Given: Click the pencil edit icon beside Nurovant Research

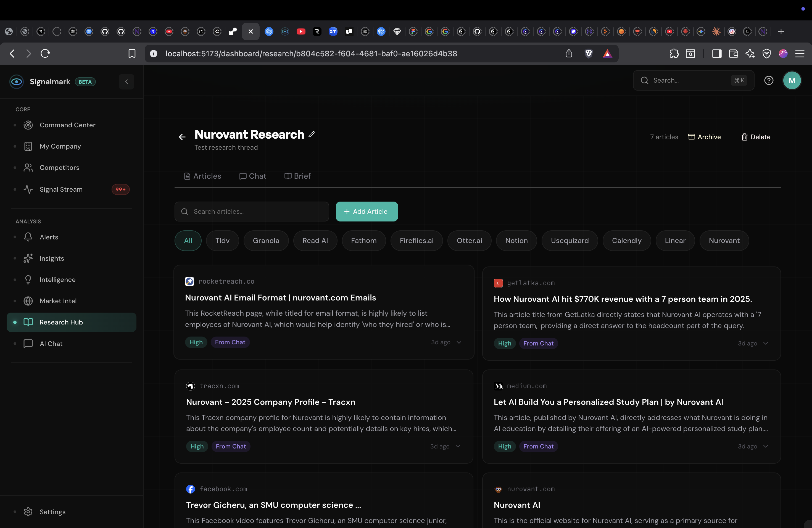Looking at the screenshot, I should (x=312, y=134).
